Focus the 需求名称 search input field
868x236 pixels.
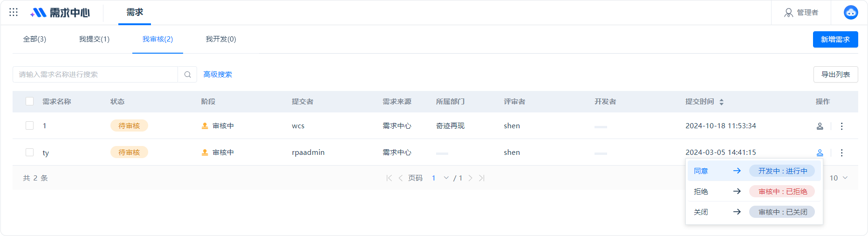pos(95,75)
